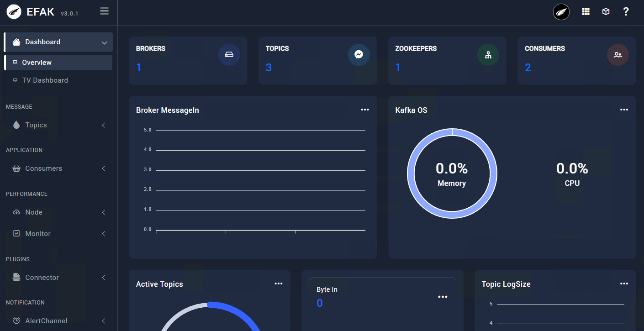The image size is (644, 331).
Task: Click the Topic LogSize panel title
Action: click(x=506, y=284)
